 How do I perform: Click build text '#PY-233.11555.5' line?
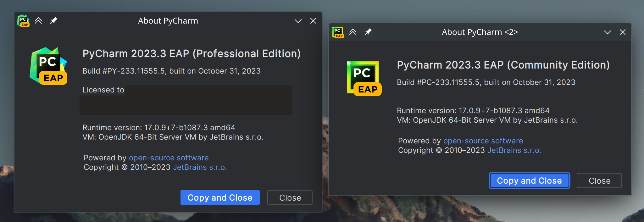[x=171, y=71]
